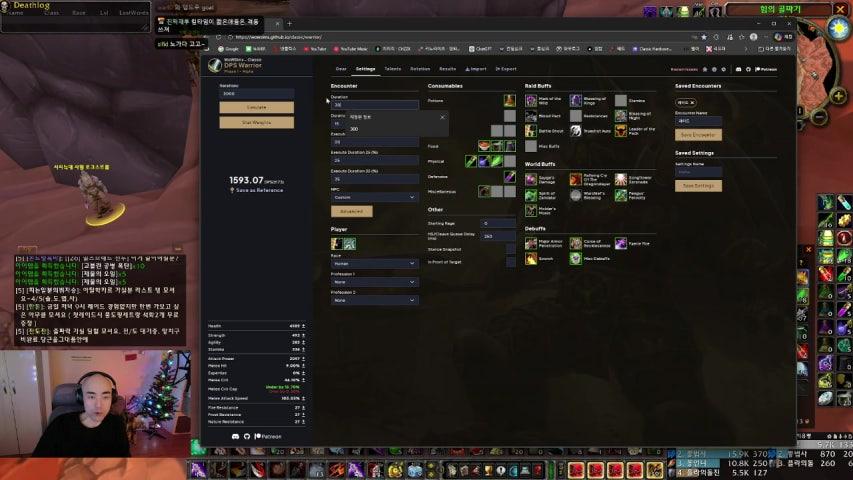Toggle the Curse of Recklessness debuff icon
Screen dimensions: 853x480
576,243
